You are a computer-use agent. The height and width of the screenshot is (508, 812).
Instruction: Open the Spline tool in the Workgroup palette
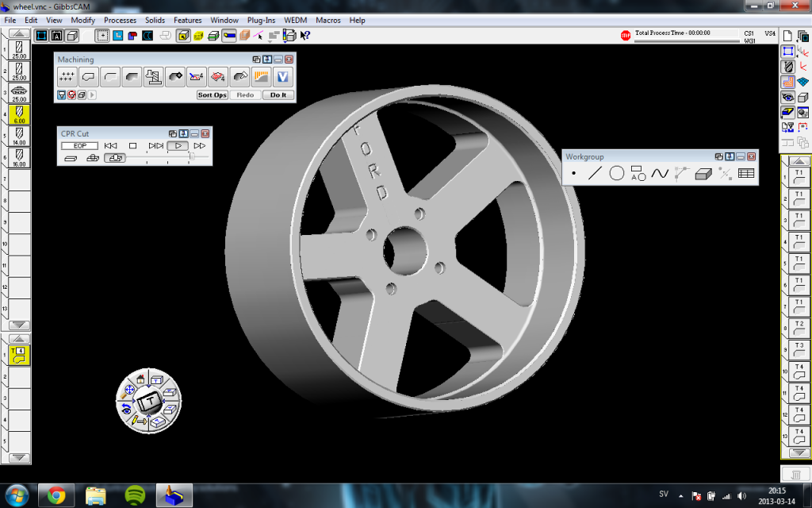tap(660, 173)
